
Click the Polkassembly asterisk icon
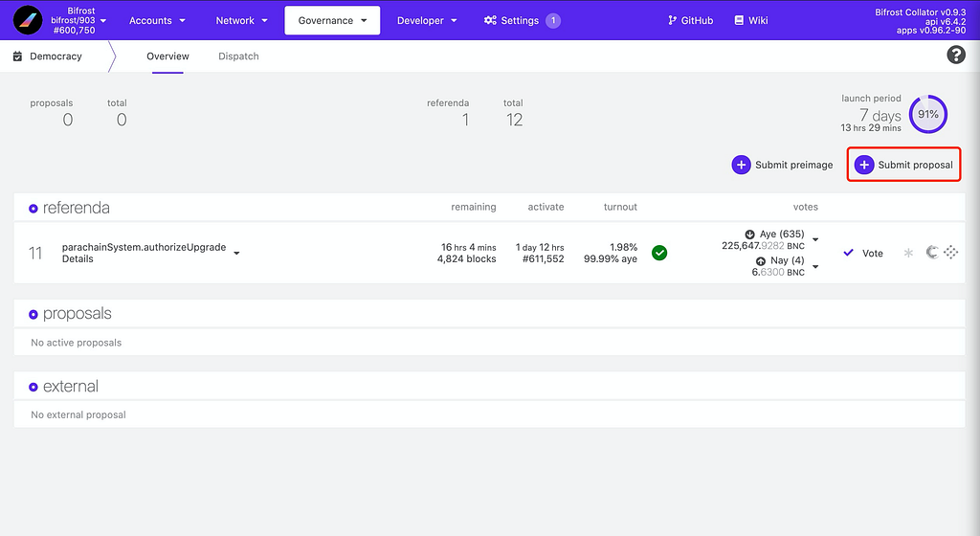(909, 253)
